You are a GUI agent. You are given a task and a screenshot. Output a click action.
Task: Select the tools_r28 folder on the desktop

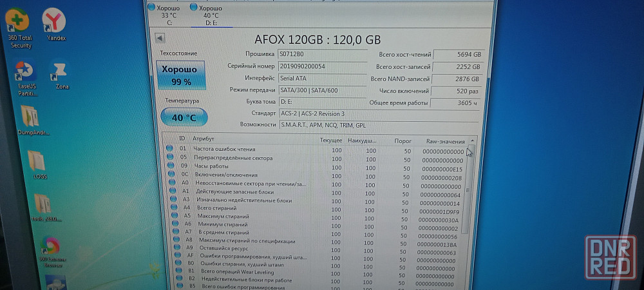[46, 208]
